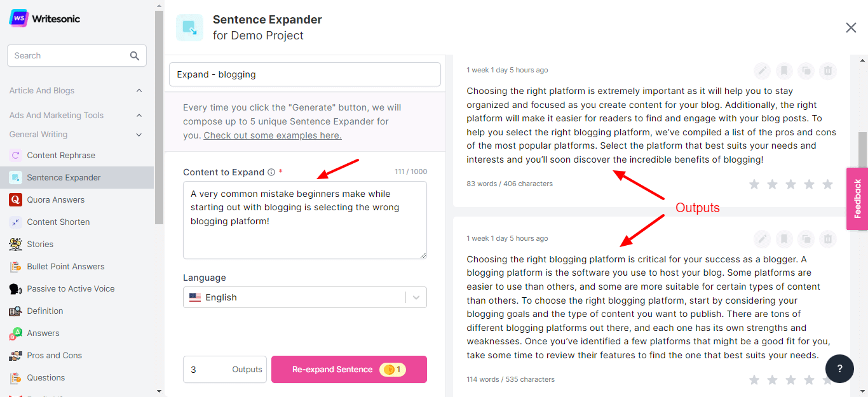The width and height of the screenshot is (868, 397).
Task: Delete the second output
Action: pyautogui.click(x=827, y=239)
